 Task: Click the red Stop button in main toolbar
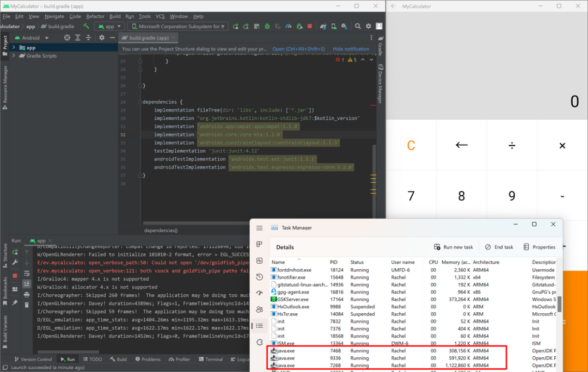pyautogui.click(x=310, y=26)
